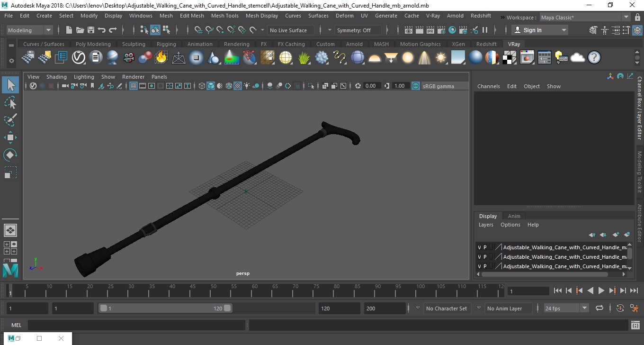
Task: Play the animation forward
Action: coord(601,291)
